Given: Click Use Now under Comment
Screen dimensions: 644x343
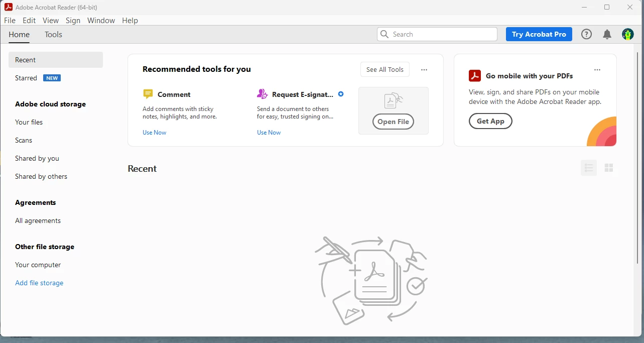Looking at the screenshot, I should [x=154, y=133].
